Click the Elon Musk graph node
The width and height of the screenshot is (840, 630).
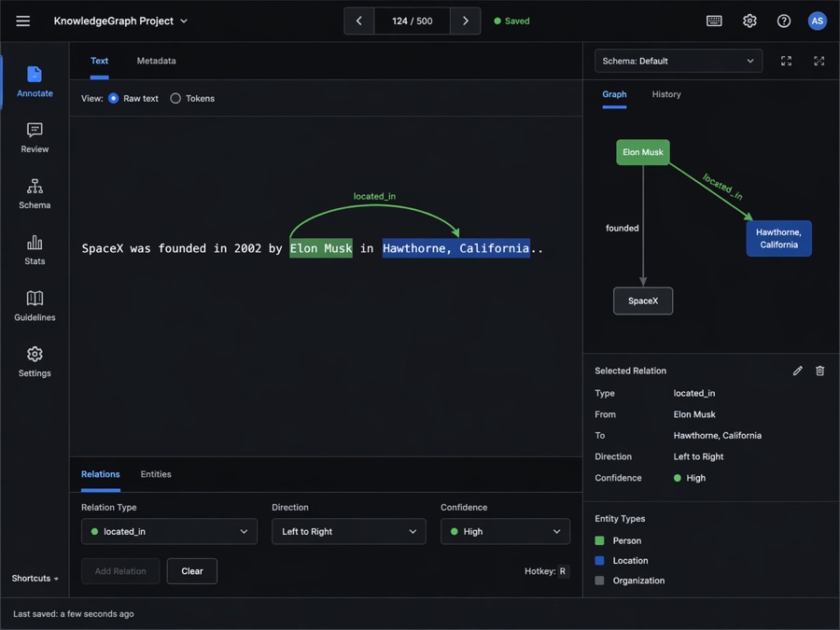click(x=642, y=152)
